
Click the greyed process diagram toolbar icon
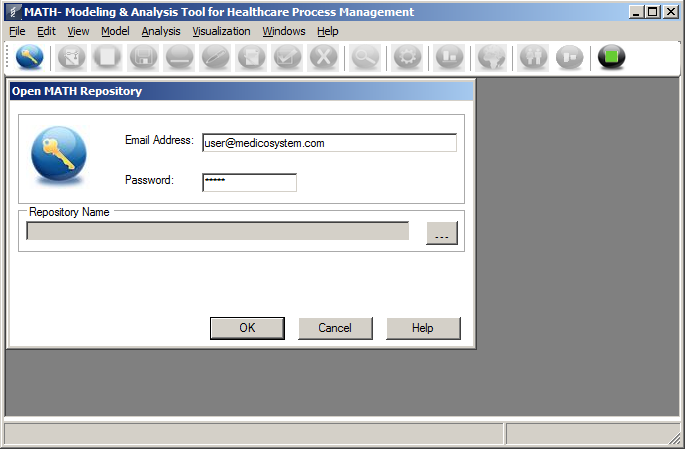71,57
